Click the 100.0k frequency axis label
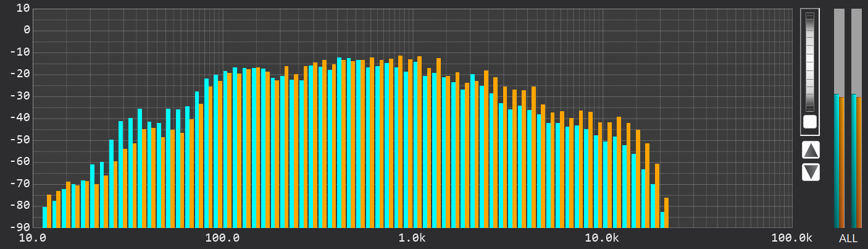Viewport: 868px width, 249px height. click(x=791, y=238)
